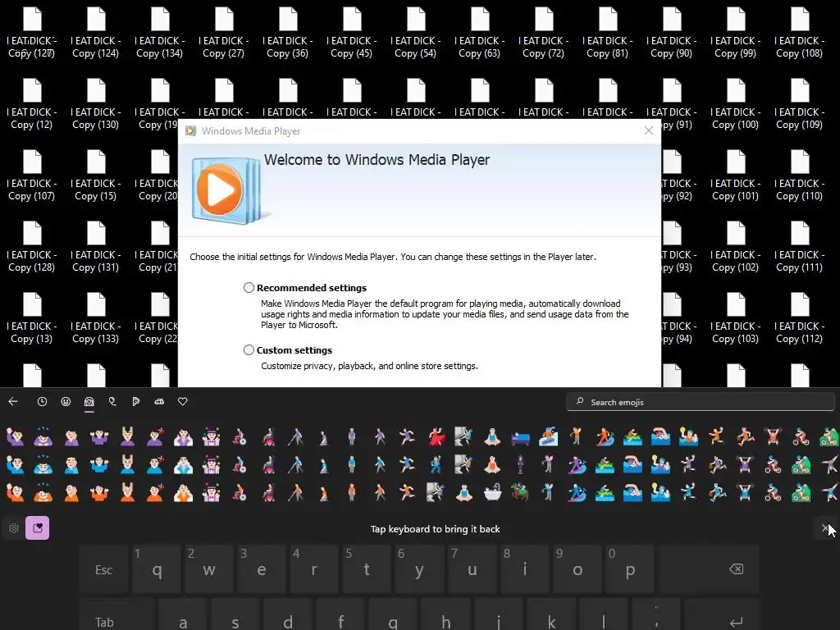
Task: Pick orange-shirt woman with white cane emoji
Action: pos(295,492)
